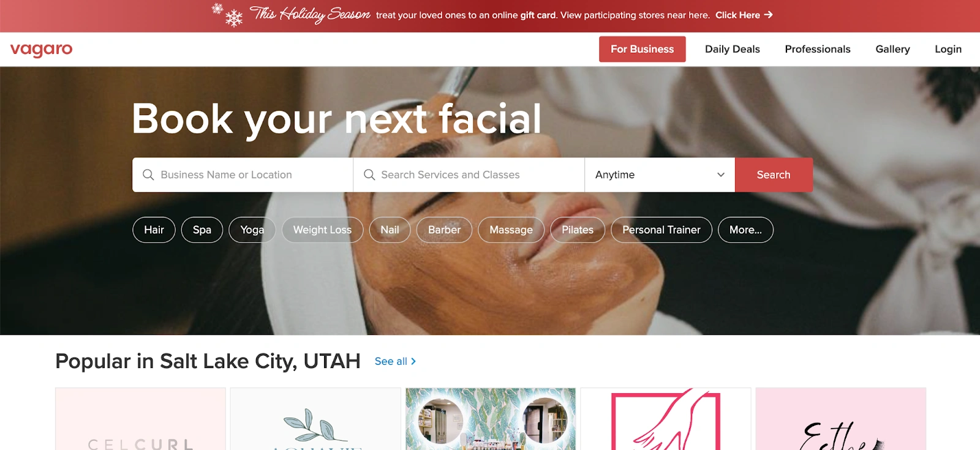This screenshot has height=450, width=980.
Task: Open the Gallery page
Action: point(892,50)
